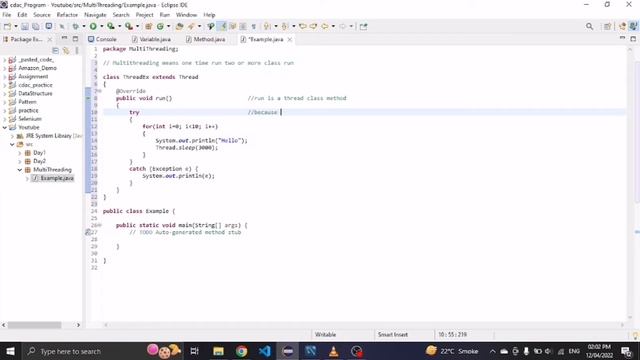Viewport: 640px width, 360px height.
Task: Open the Debug configurations dropdown arrow
Action: [x=84, y=27]
